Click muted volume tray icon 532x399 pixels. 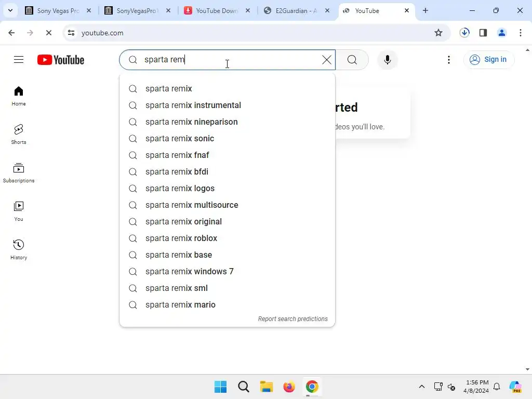click(451, 387)
